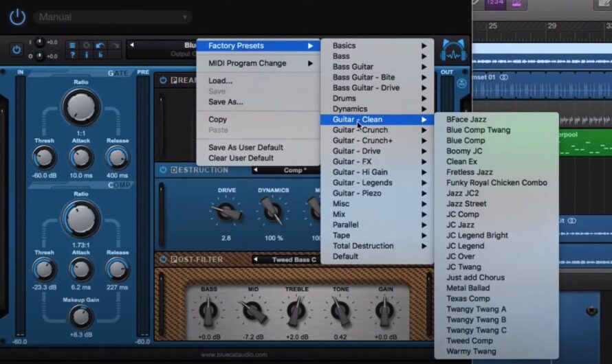Expand the Basics preset category
612x364 pixels.
point(377,45)
